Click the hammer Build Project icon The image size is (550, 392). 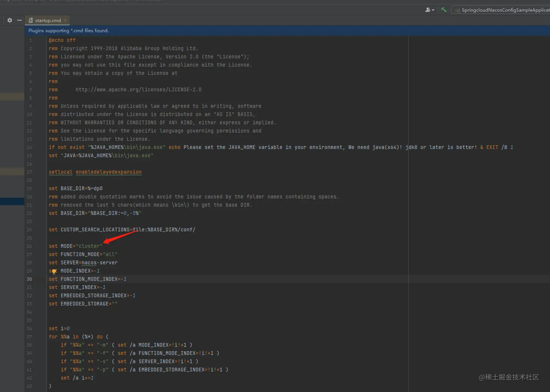(x=444, y=10)
